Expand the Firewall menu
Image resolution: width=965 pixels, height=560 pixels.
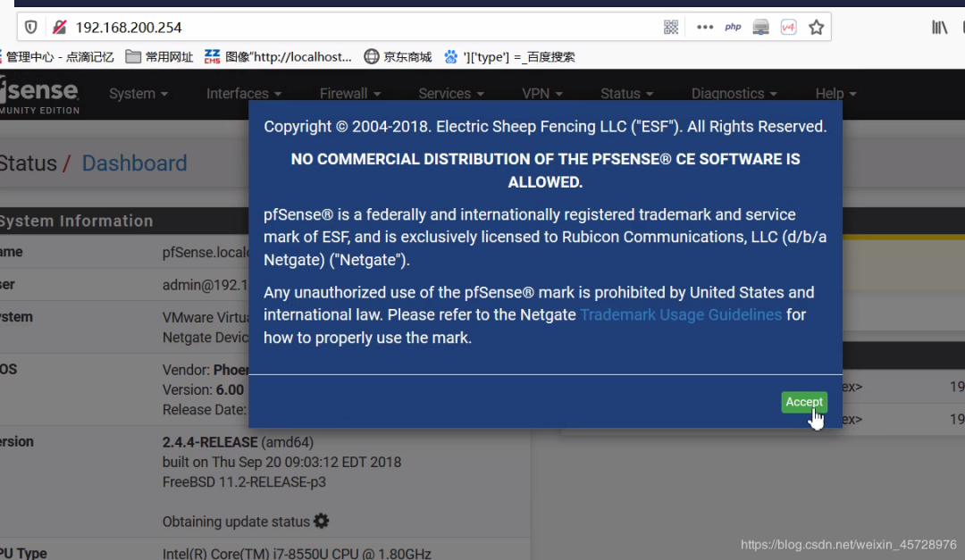pos(350,94)
